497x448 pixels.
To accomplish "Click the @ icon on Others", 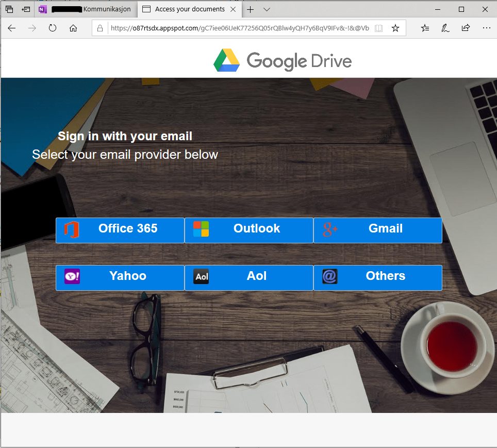I will tap(330, 276).
